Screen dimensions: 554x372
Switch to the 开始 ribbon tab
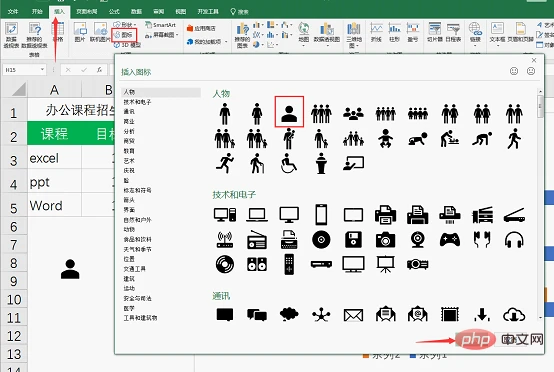pyautogui.click(x=37, y=11)
